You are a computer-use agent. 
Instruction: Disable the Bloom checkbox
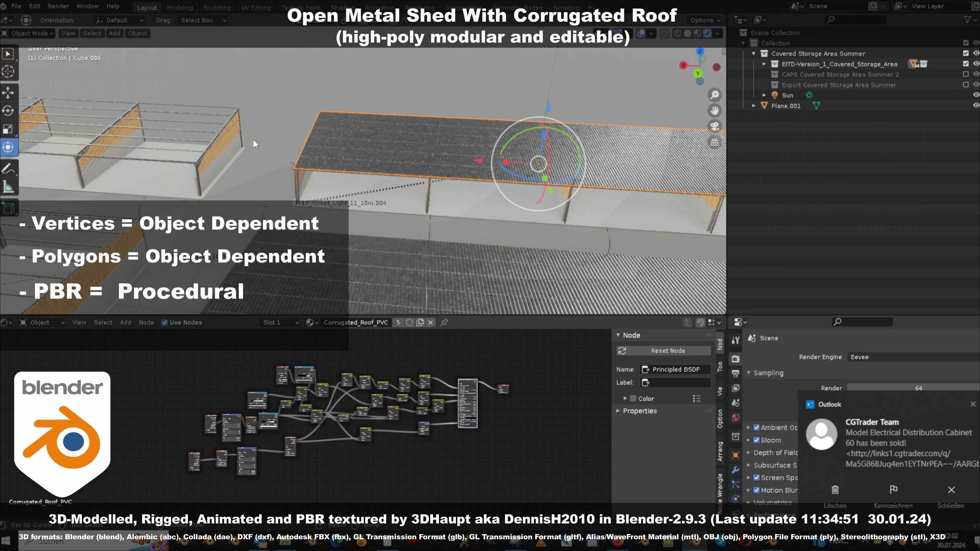[757, 440]
